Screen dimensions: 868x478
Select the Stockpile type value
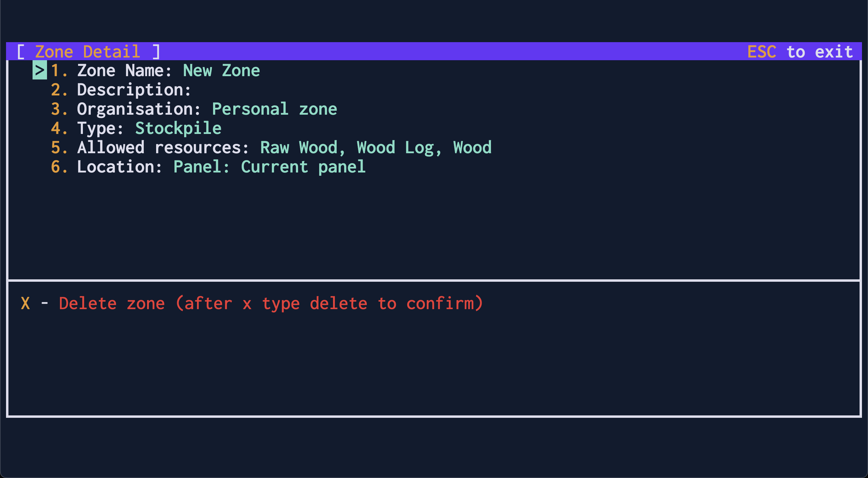click(178, 128)
